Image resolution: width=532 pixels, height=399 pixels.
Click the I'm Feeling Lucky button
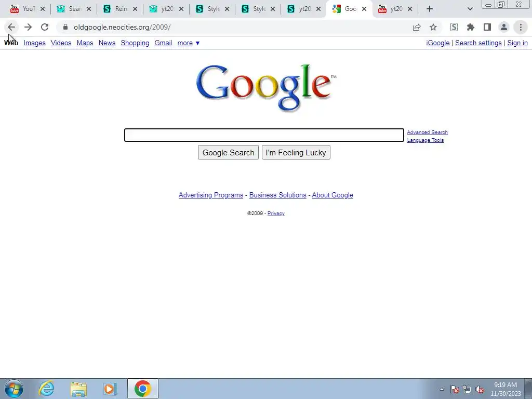click(x=296, y=152)
